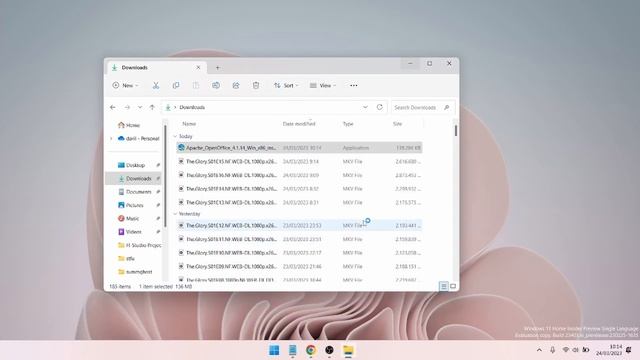This screenshot has height=360, width=640.
Task: Refresh the Downloads folder
Action: pos(380,107)
